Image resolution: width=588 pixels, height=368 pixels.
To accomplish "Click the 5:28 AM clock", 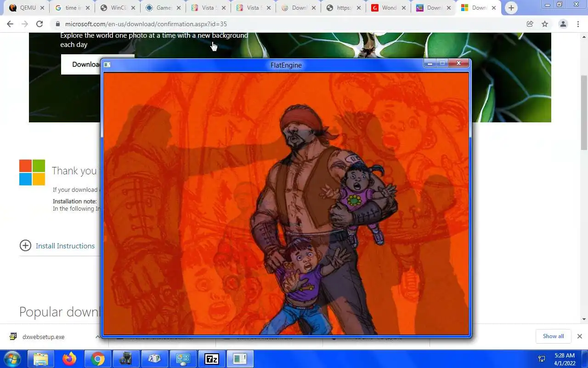I will 565,356.
